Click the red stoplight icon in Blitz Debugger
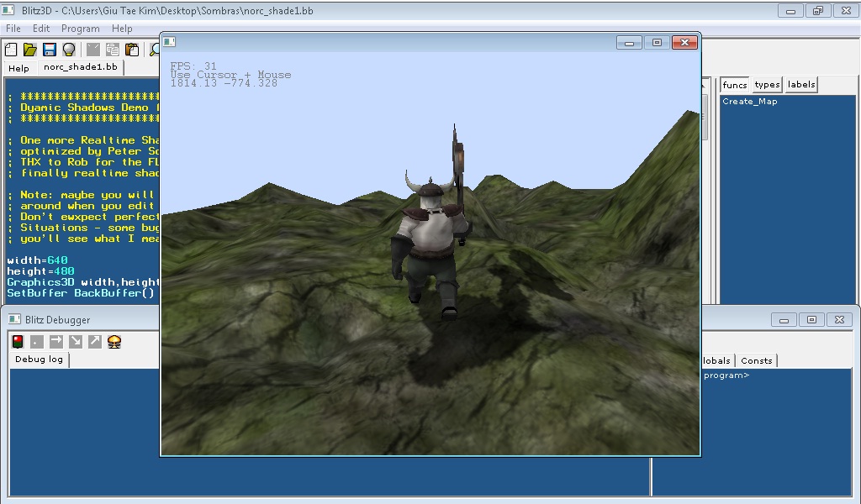 click(x=18, y=342)
